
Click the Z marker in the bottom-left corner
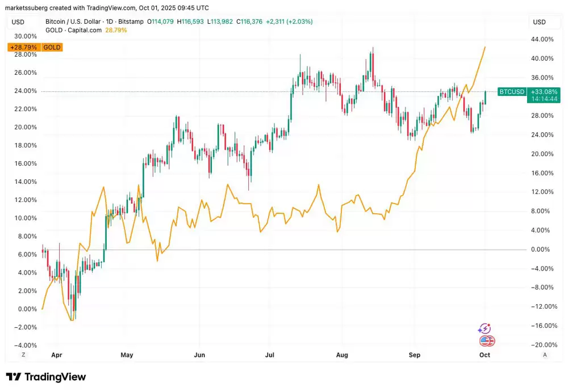point(23,355)
